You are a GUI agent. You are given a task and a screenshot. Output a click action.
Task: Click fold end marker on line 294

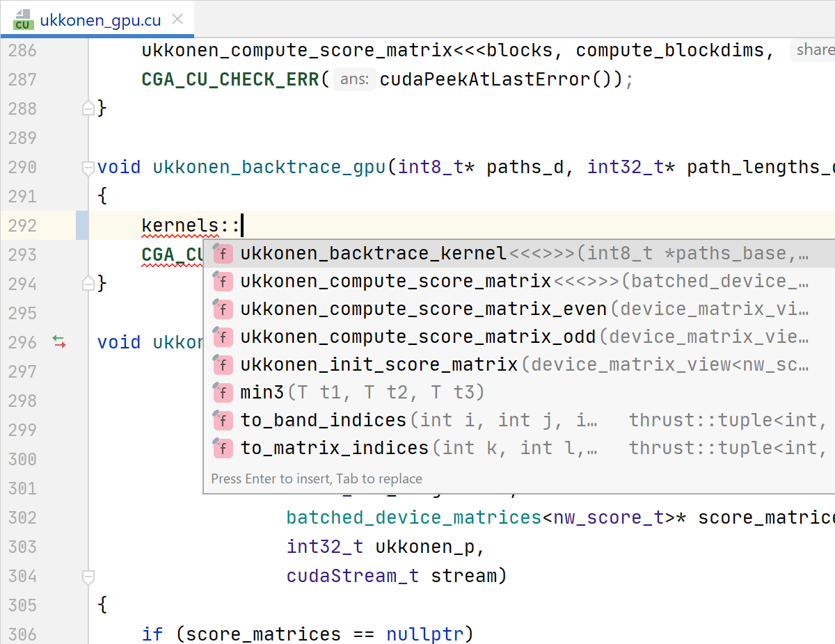coord(88,283)
